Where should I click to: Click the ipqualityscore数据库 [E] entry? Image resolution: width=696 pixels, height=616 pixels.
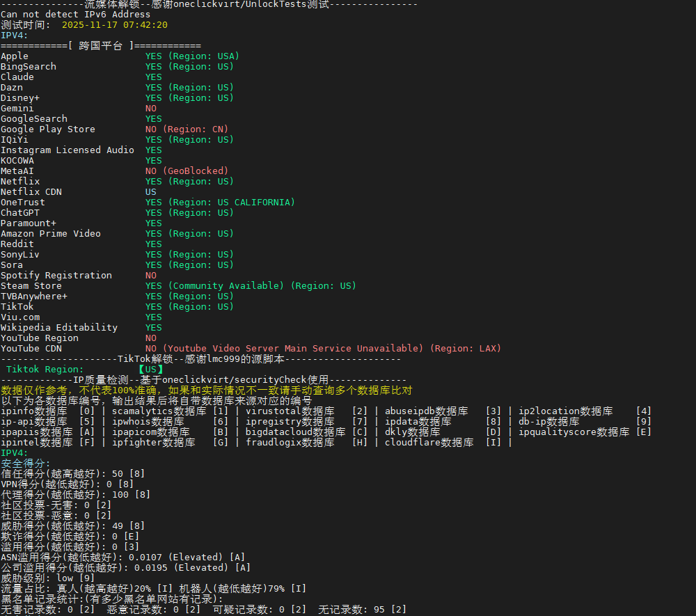585,432
